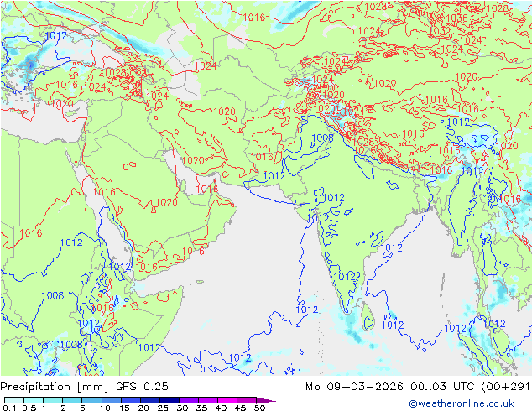
Task: Click the 30–35 mm purple legend swatch
Action: coord(189,400)
